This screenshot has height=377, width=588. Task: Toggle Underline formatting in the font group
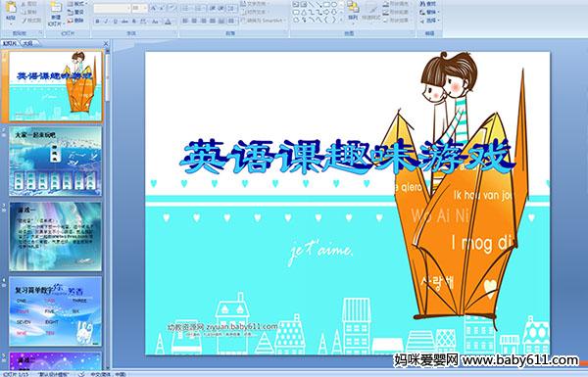tap(115, 22)
